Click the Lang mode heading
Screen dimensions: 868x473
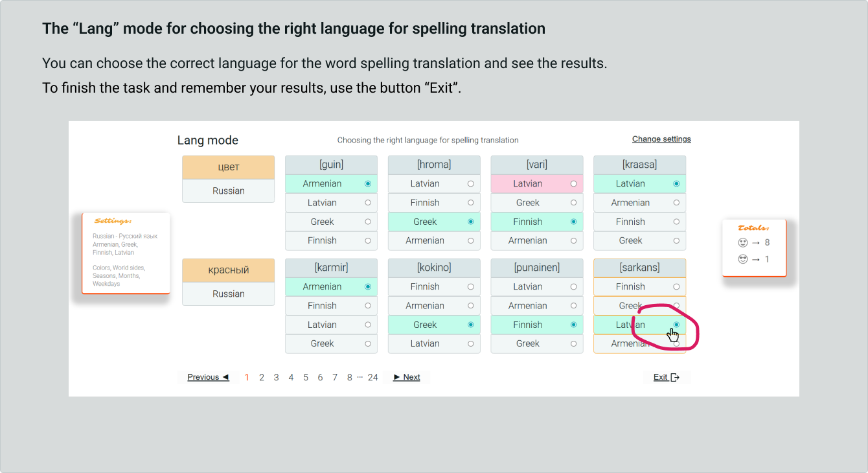point(208,140)
